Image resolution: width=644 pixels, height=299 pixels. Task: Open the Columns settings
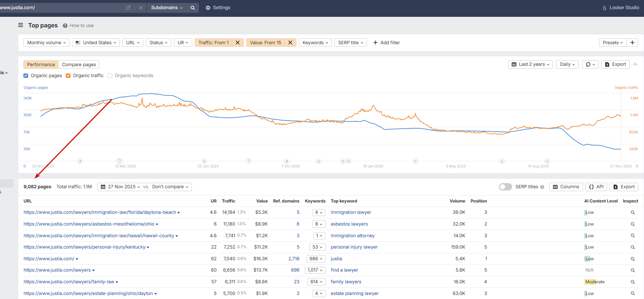[x=566, y=187]
